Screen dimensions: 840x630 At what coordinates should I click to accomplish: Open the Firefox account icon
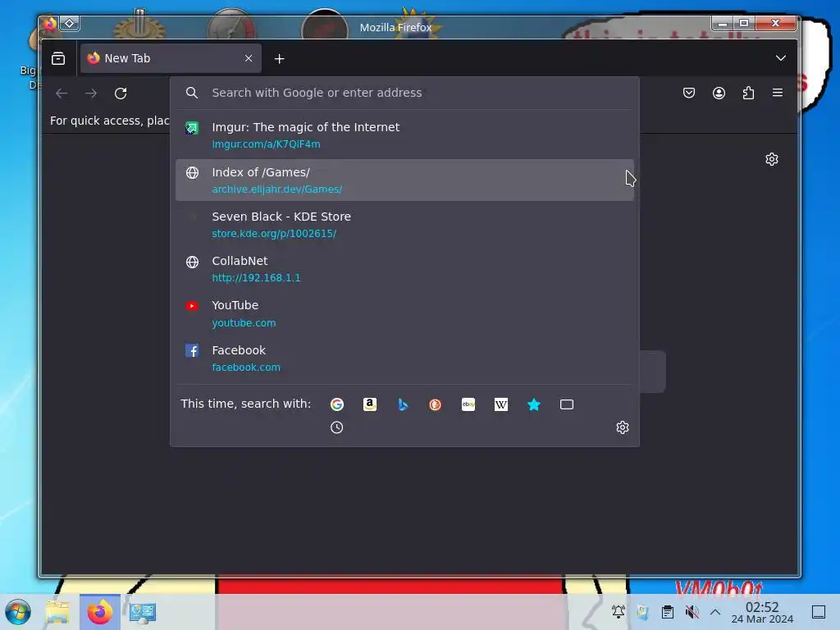pyautogui.click(x=719, y=93)
